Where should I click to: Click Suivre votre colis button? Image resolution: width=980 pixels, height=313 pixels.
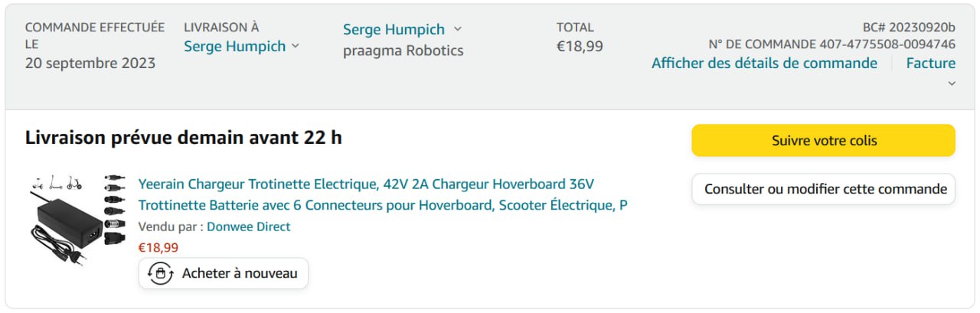click(x=823, y=141)
